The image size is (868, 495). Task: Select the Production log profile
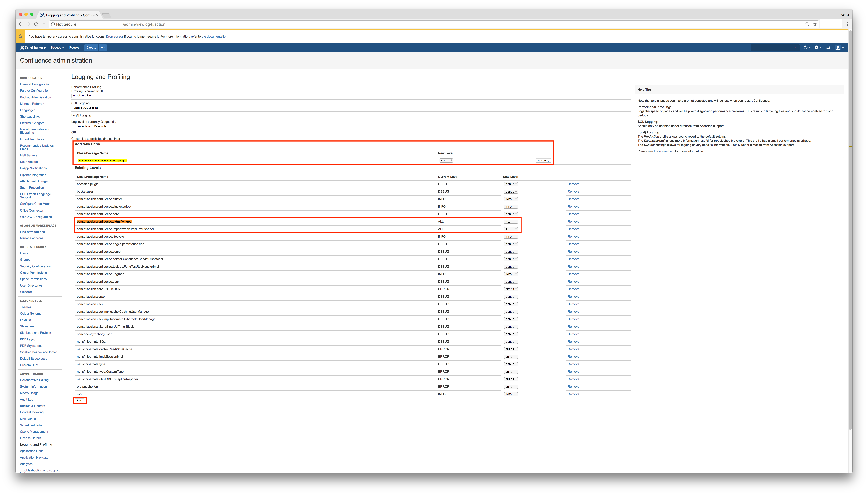click(x=83, y=126)
